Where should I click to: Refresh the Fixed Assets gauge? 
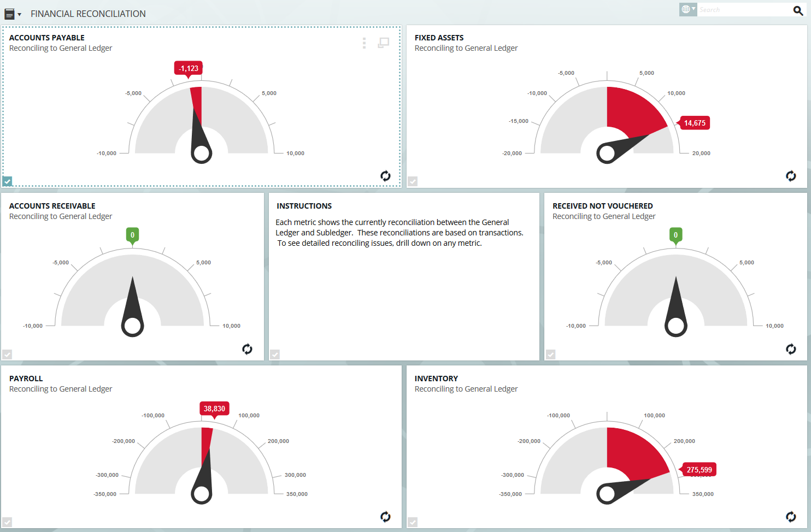[x=791, y=176]
